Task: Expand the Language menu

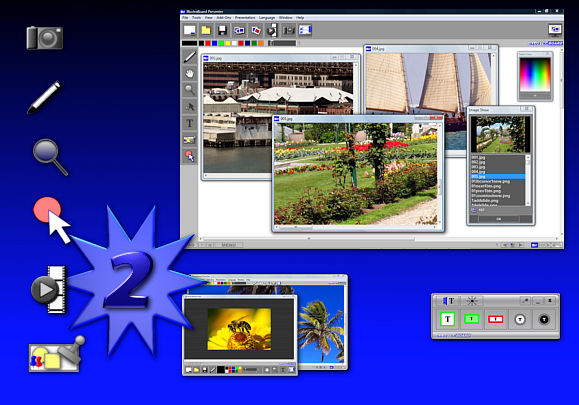Action: click(267, 18)
